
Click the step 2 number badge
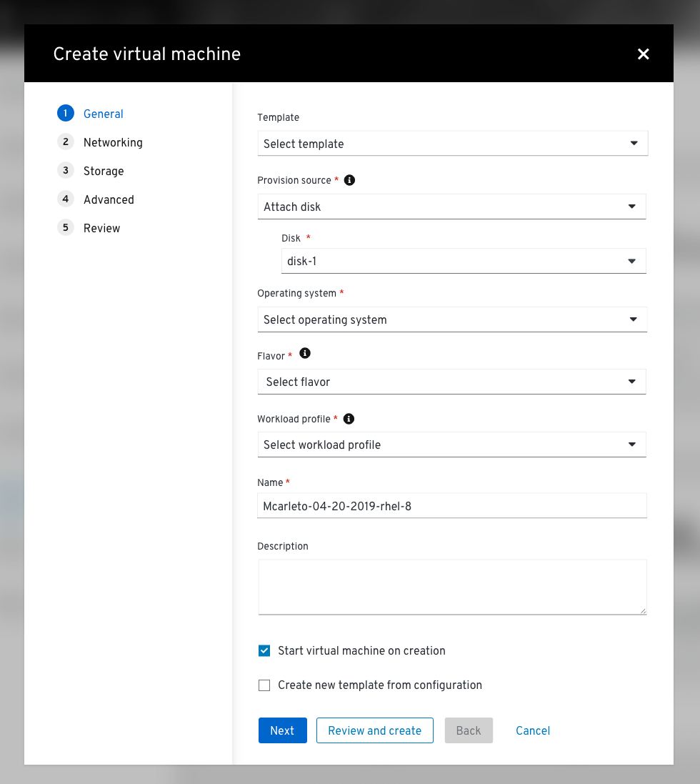coord(66,142)
